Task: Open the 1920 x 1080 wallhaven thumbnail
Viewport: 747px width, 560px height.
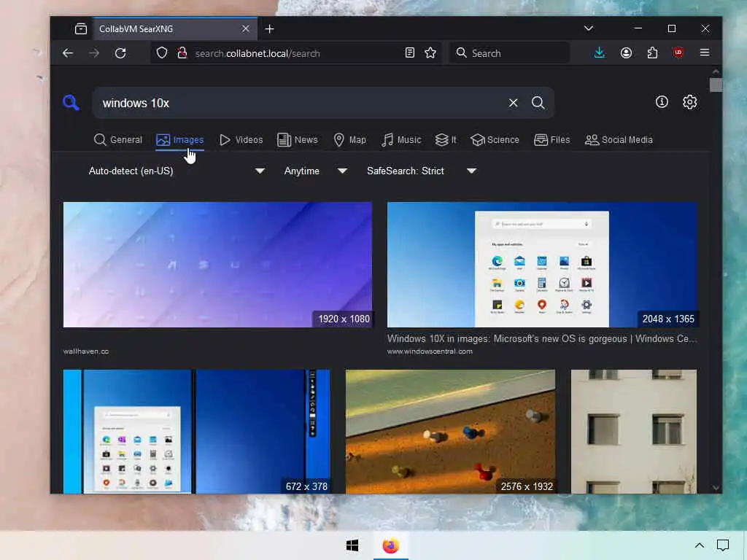Action: click(217, 265)
